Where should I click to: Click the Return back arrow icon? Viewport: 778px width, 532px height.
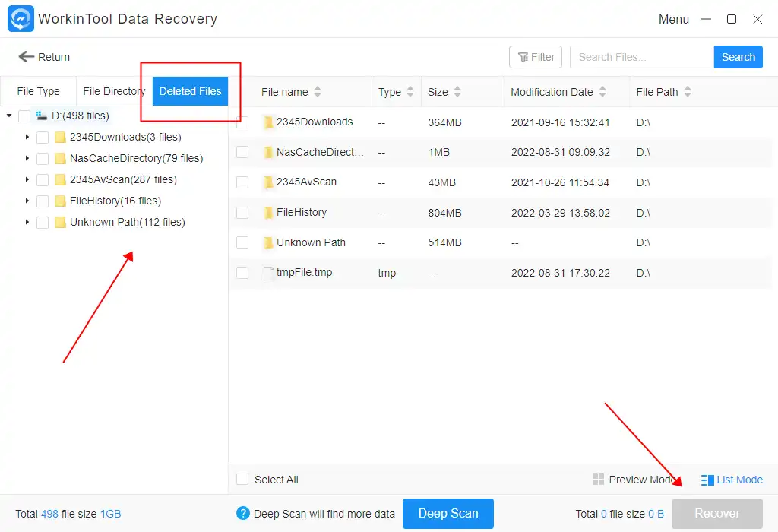tap(26, 56)
